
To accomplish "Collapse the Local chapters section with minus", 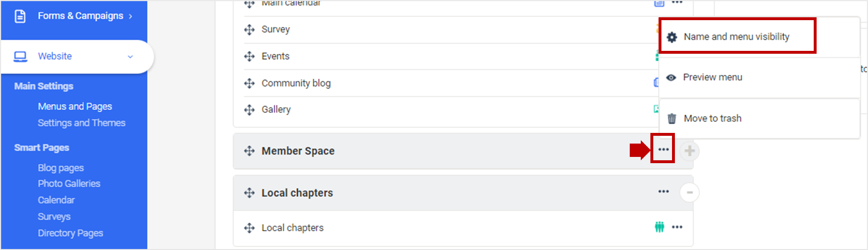I will click(689, 193).
